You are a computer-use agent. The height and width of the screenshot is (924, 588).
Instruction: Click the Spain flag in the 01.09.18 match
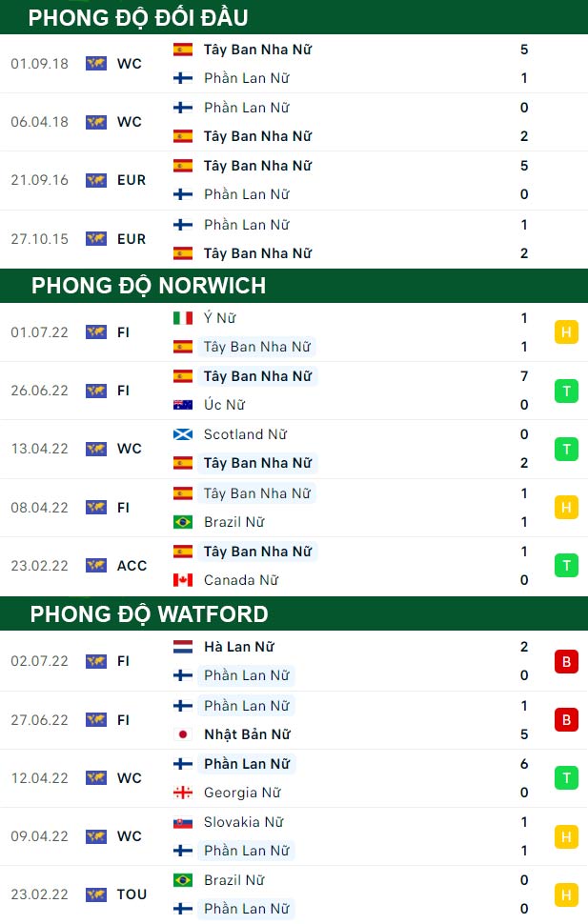coord(183,50)
